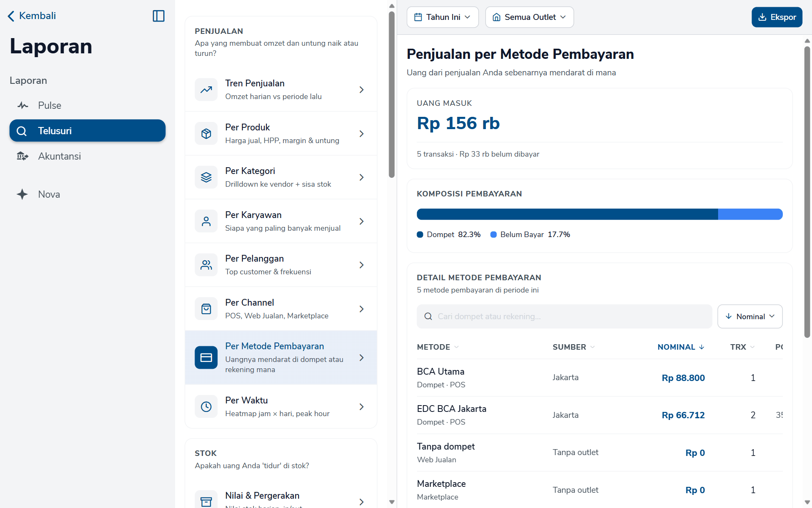Click the Per Metode Pembayaran card icon
Image resolution: width=812 pixels, height=508 pixels.
pyautogui.click(x=206, y=358)
